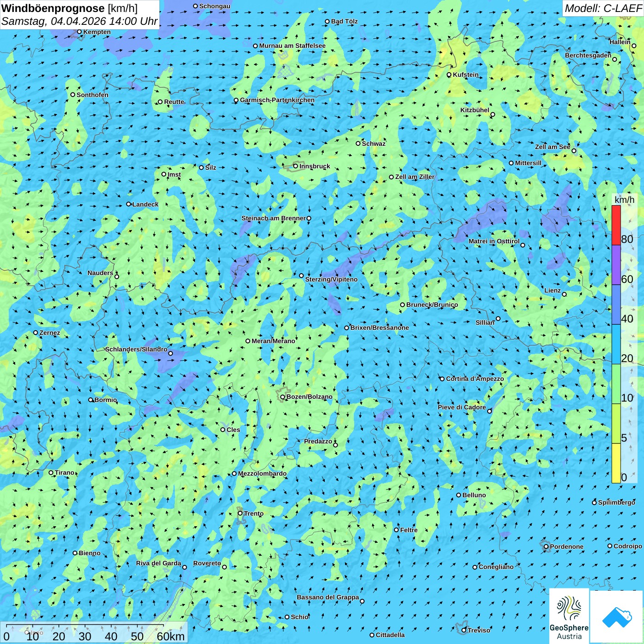Image resolution: width=644 pixels, height=644 pixels.
Task: Select the Belluno city marker dot
Action: coord(458,495)
